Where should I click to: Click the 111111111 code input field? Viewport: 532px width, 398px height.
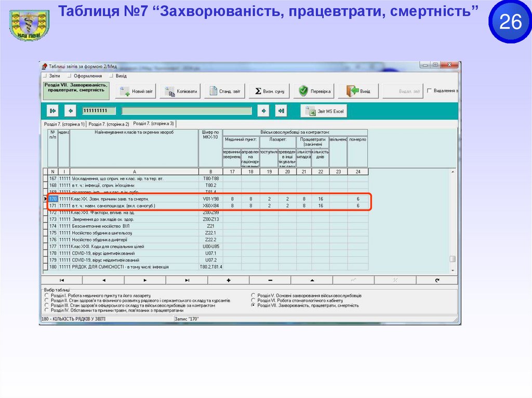(x=99, y=111)
